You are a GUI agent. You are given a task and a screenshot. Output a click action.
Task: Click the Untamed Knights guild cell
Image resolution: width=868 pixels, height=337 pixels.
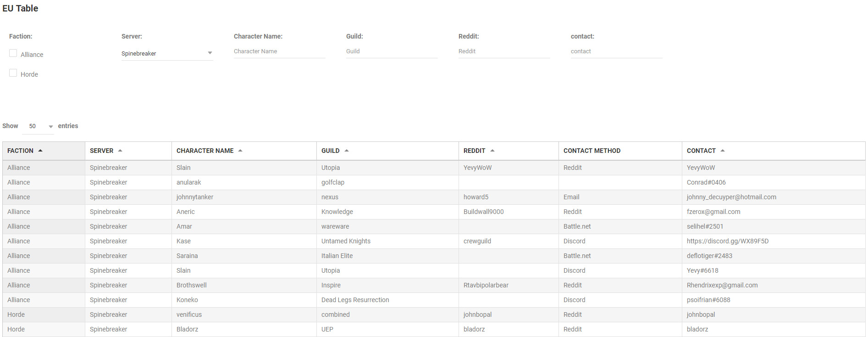coord(346,241)
